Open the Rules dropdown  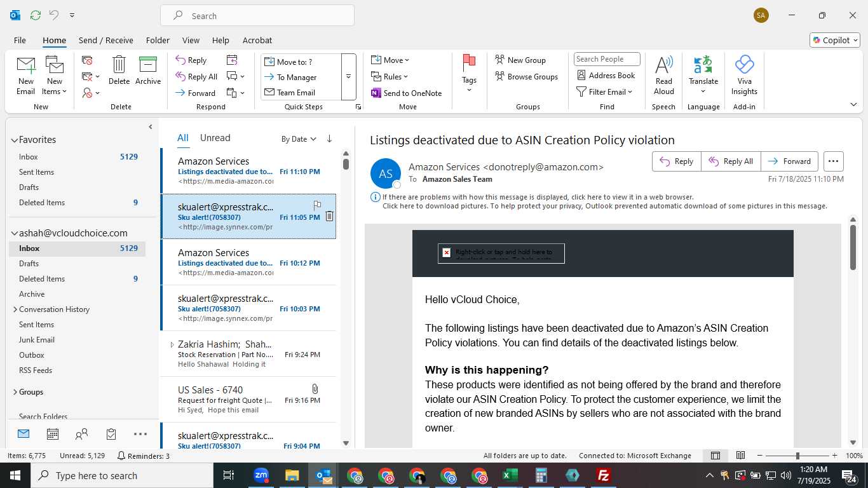390,76
